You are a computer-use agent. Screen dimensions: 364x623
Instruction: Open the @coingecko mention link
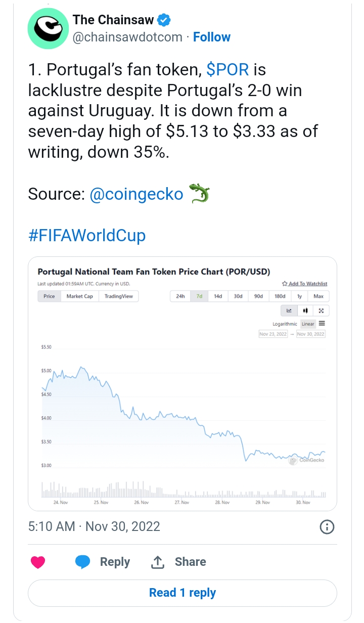(x=136, y=194)
